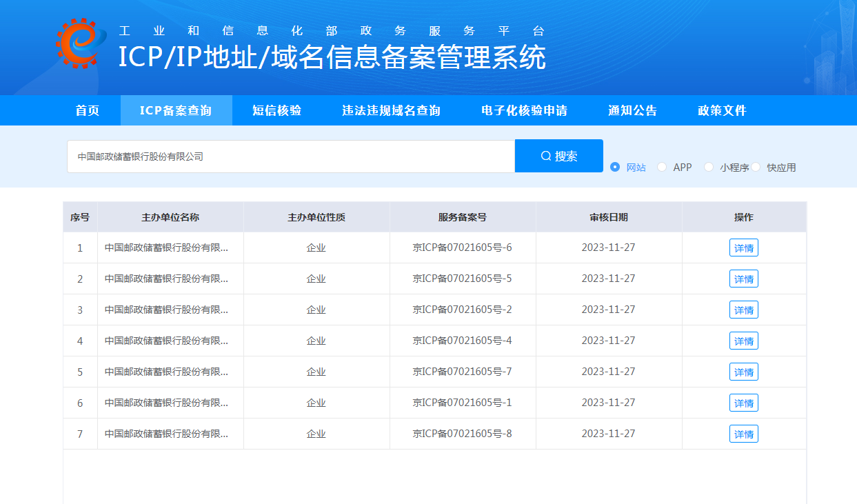Click the 搜索 button
This screenshot has width=857, height=504.
558,155
